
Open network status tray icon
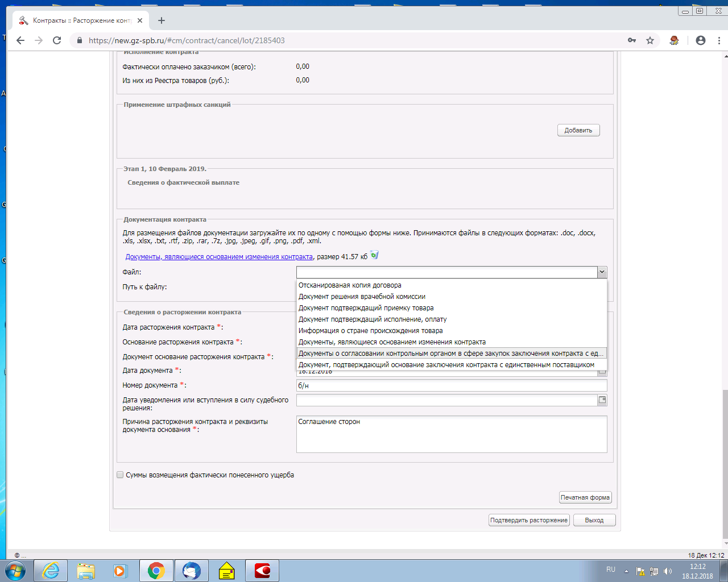(x=654, y=571)
